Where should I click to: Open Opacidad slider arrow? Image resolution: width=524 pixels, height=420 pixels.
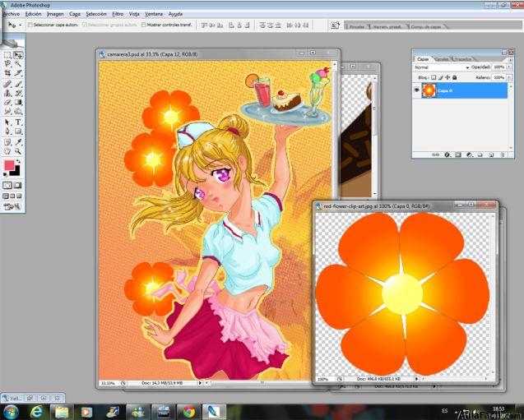(x=509, y=67)
